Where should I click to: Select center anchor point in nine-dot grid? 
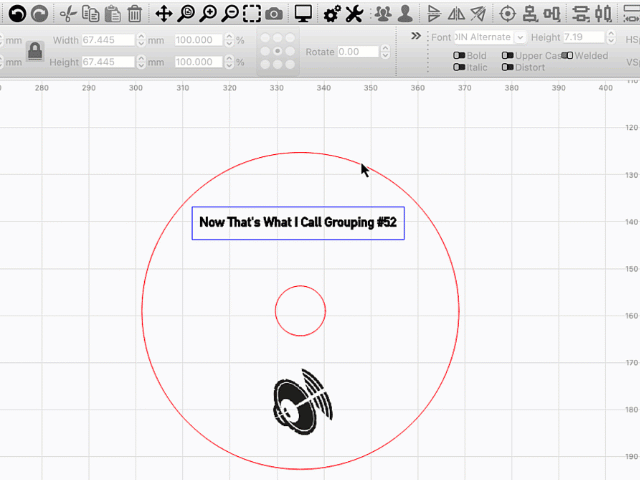[277, 51]
